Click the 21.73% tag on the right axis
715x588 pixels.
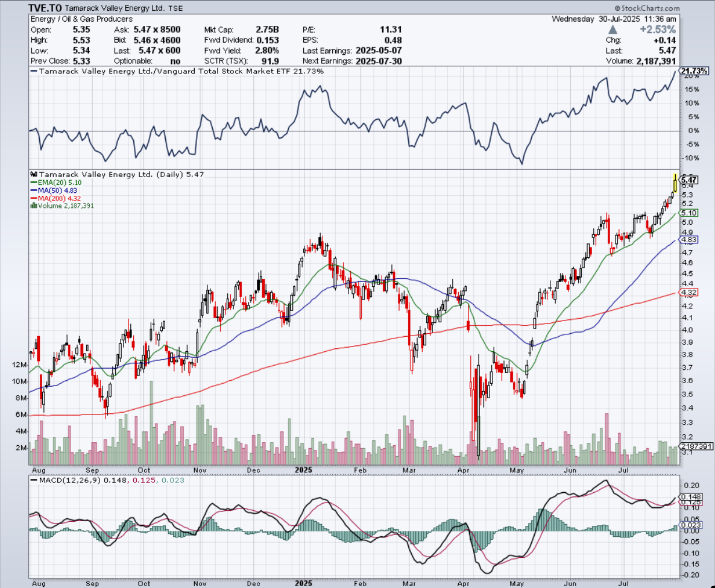pos(693,71)
